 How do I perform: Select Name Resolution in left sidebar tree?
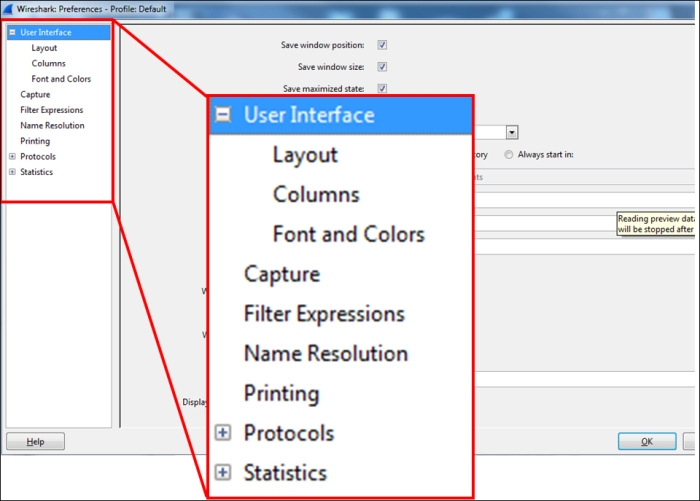click(x=52, y=125)
